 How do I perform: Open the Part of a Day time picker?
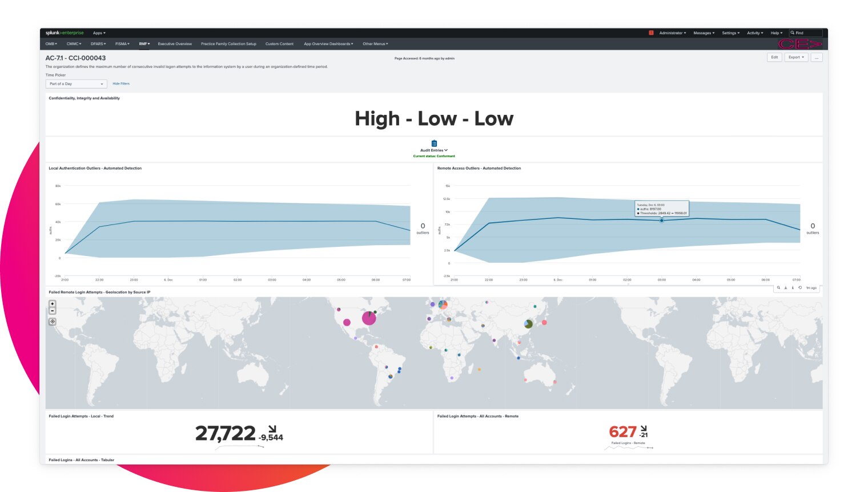[76, 84]
